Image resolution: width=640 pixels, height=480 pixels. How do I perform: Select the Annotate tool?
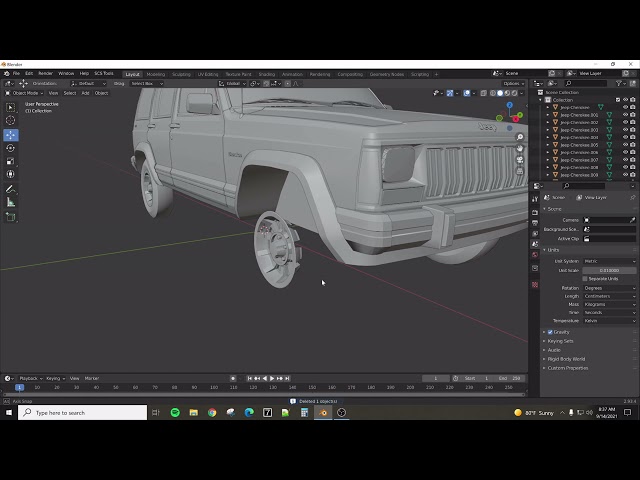click(11, 189)
